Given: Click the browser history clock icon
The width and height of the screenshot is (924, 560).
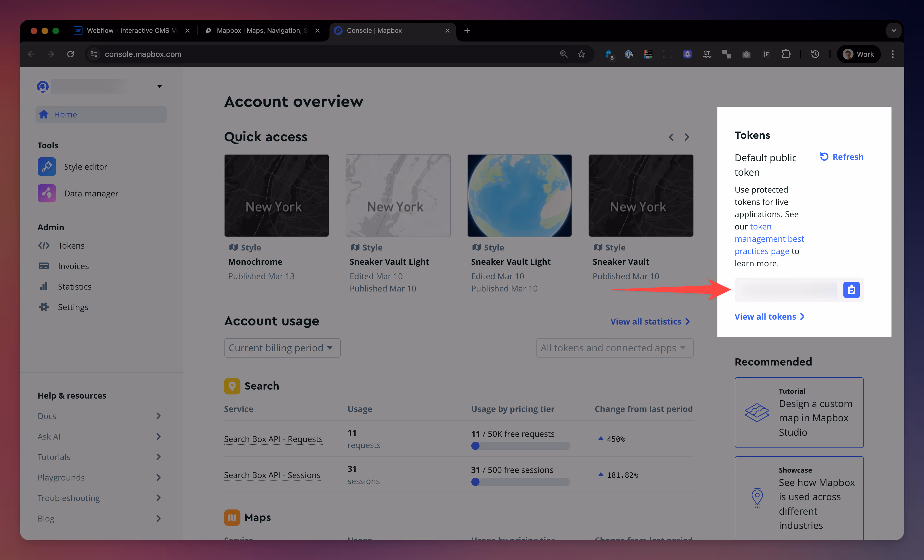Looking at the screenshot, I should pos(815,54).
